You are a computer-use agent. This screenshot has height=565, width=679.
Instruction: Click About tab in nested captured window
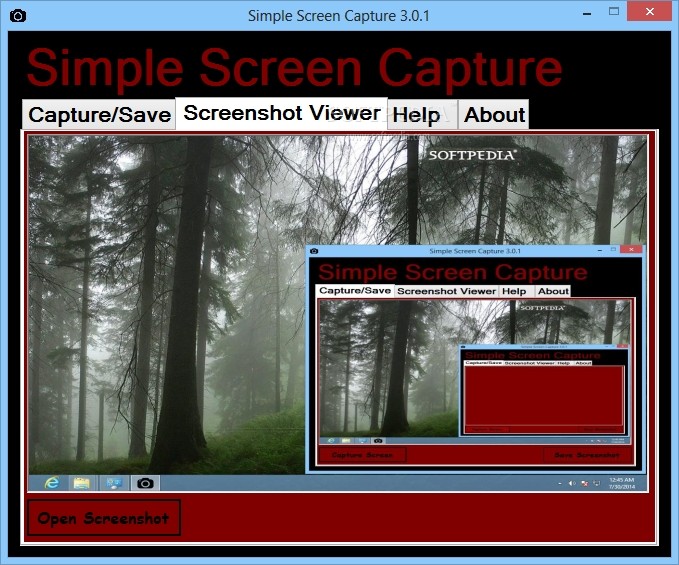(x=553, y=291)
